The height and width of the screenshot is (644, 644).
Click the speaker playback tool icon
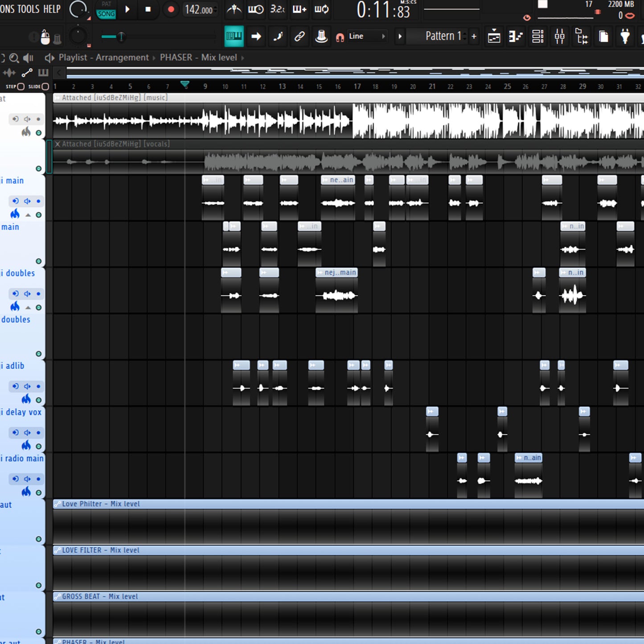29,58
